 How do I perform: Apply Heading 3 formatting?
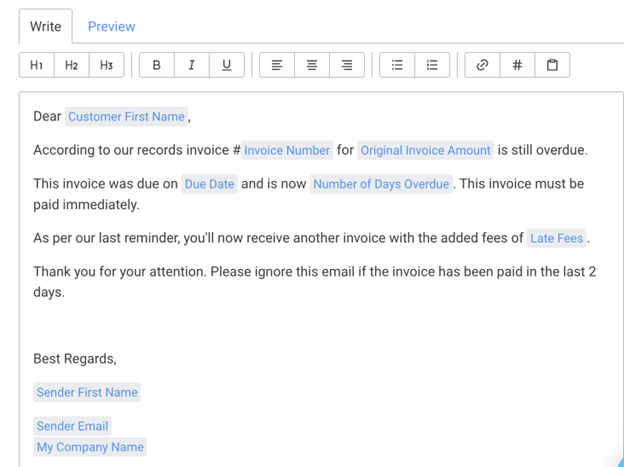pos(106,65)
